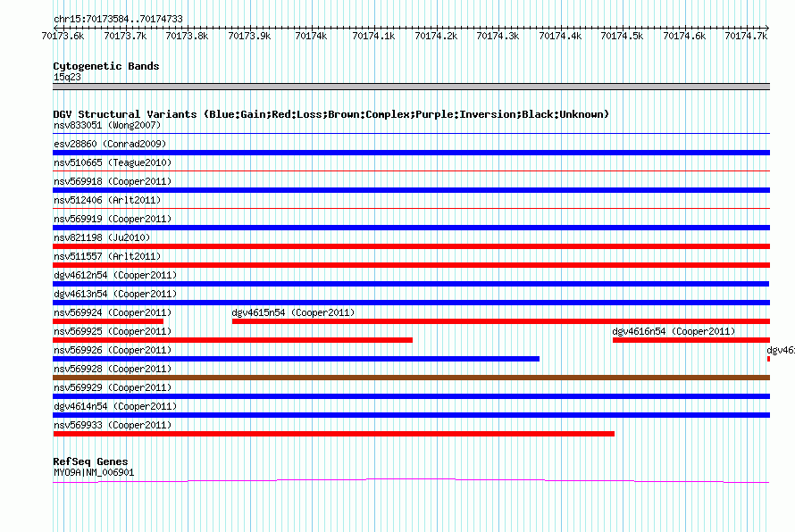Viewport: 795px width, 532px height.
Task: Click the dgv4613n54 (Cooper2011) label
Action: click(x=115, y=294)
